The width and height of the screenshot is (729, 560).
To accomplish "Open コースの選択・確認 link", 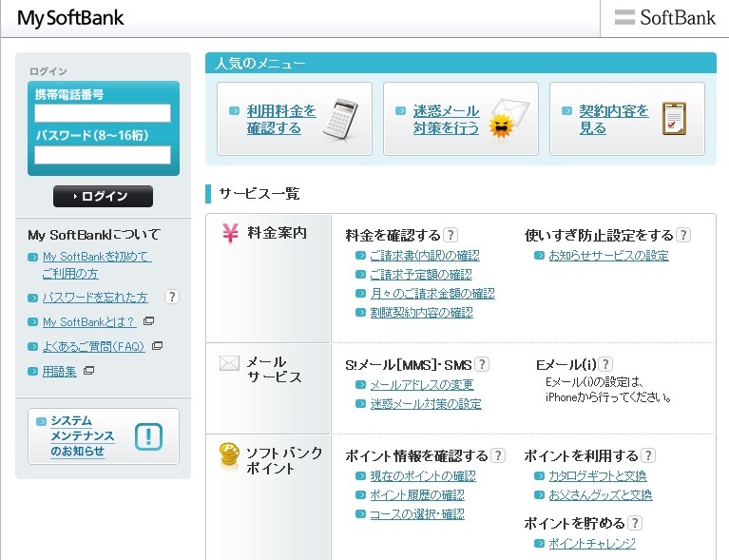I will [x=417, y=514].
